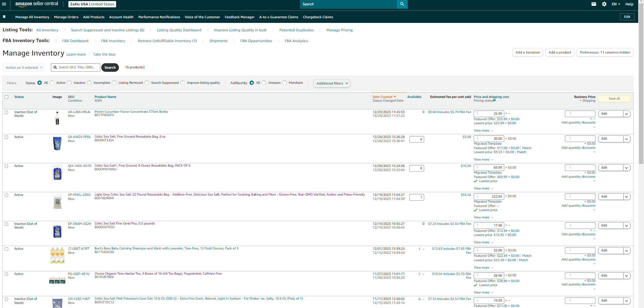Open Remove Unfulfillable Inventory (1)
This screenshot has width=644, height=308.
pos(167,41)
